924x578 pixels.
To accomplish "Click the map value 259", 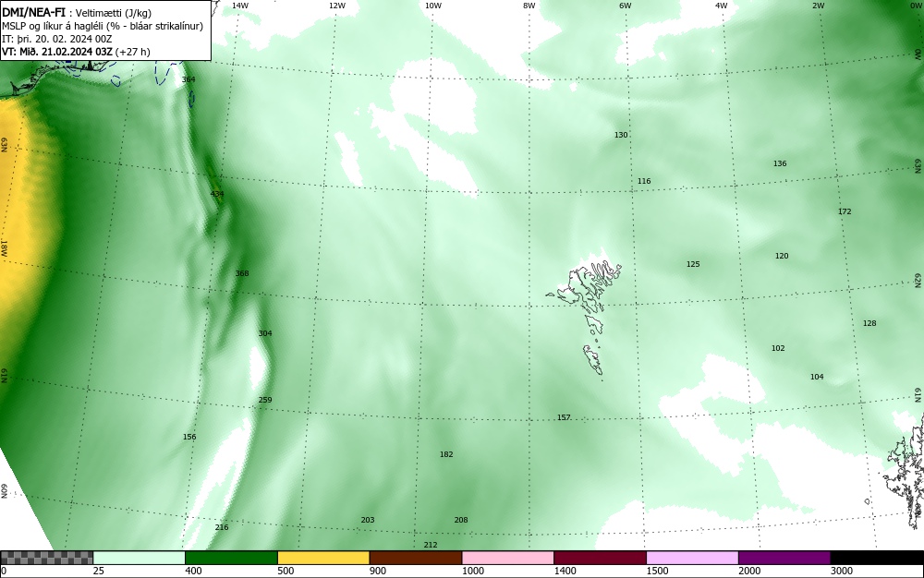I will pyautogui.click(x=265, y=400).
